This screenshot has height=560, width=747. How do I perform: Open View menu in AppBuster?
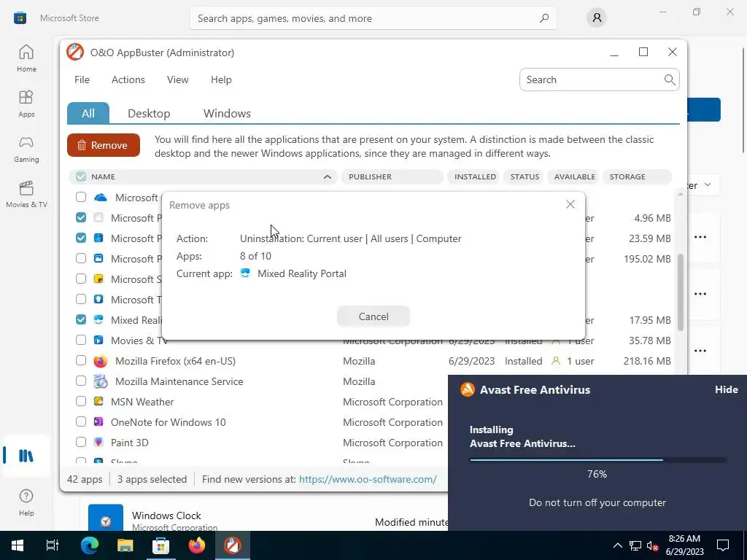point(178,79)
